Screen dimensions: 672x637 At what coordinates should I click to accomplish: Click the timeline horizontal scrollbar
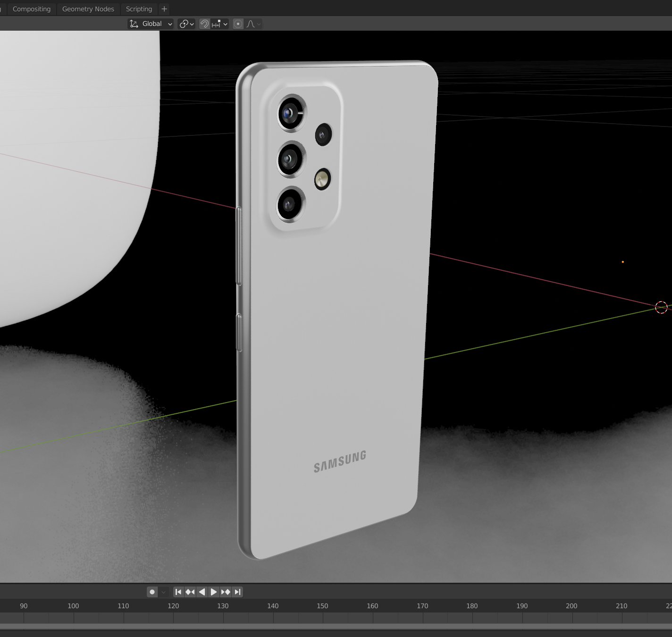336,626
